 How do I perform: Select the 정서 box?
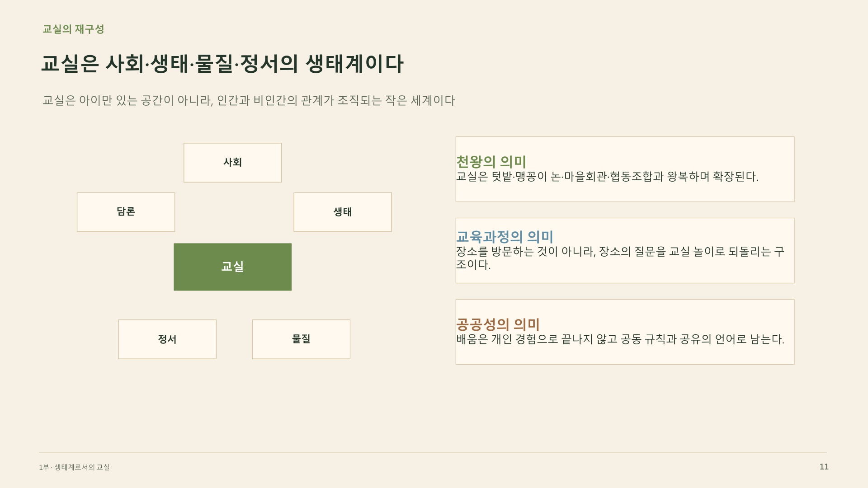[167, 339]
